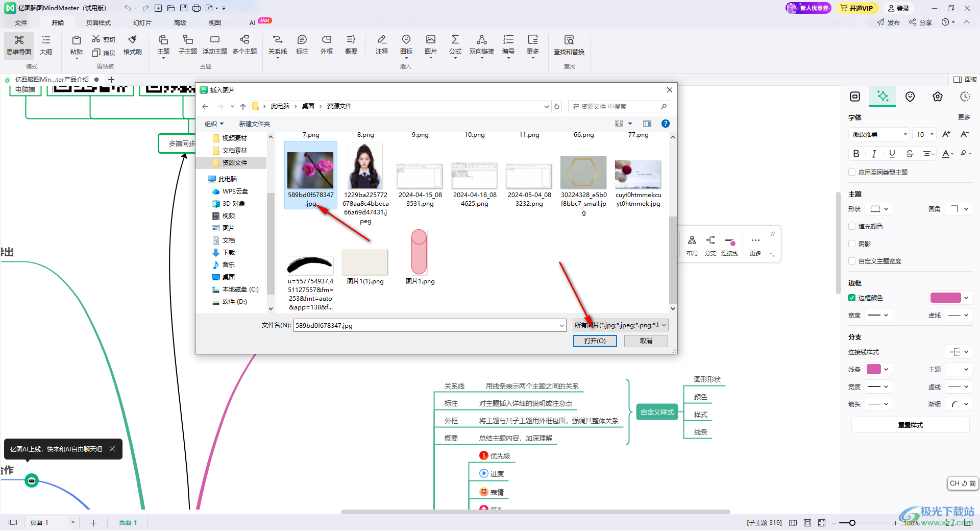Image resolution: width=980 pixels, height=531 pixels.
Task: Click the strikethrough icon
Action: coord(910,154)
